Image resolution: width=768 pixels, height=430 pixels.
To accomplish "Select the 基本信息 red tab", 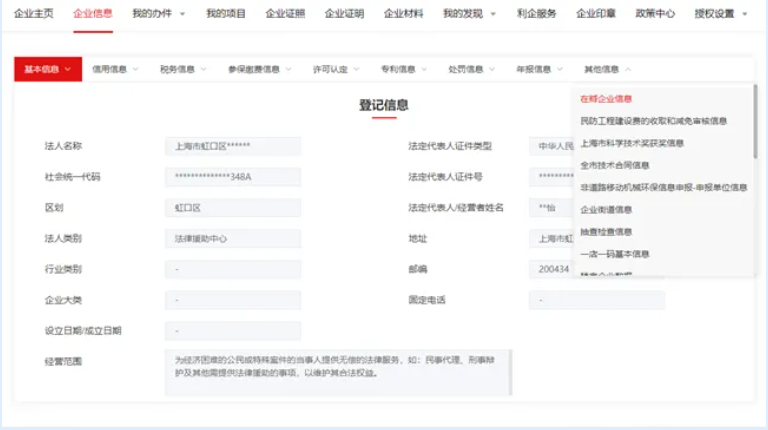I will click(x=47, y=69).
